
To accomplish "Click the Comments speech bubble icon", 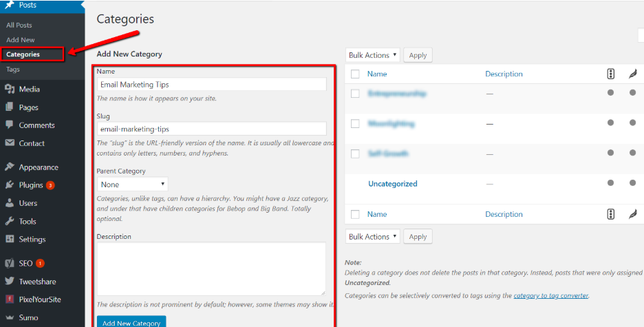I will tap(10, 125).
